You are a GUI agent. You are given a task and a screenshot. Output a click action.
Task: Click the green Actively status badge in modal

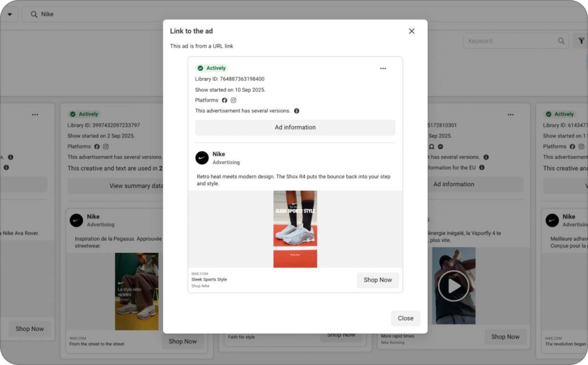click(211, 68)
